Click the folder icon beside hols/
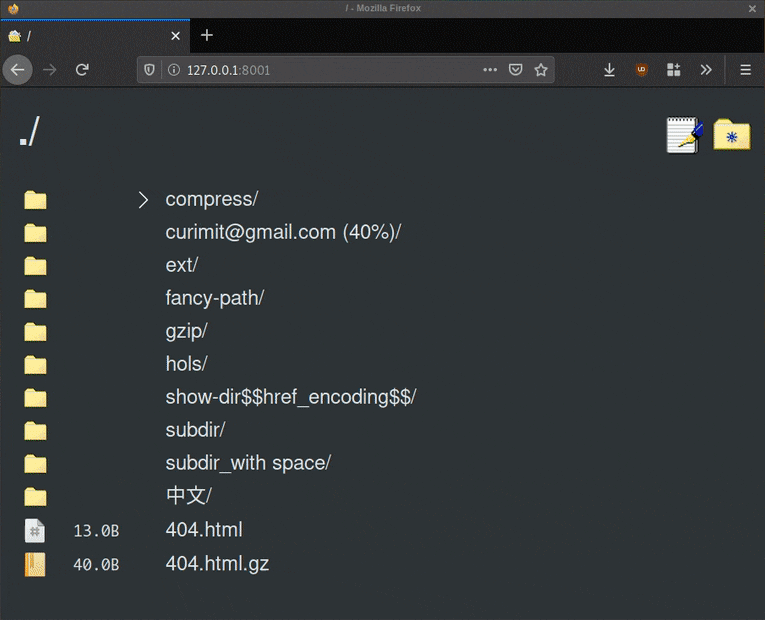The width and height of the screenshot is (765, 620). [36, 364]
